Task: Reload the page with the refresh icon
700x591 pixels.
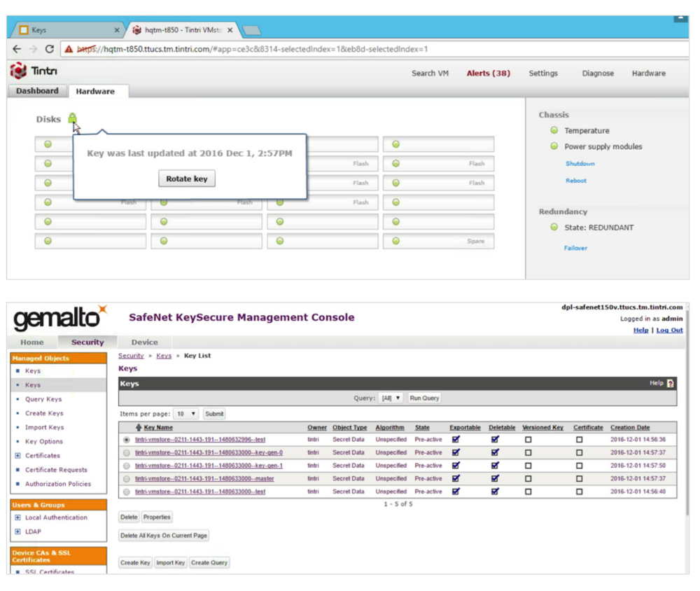Action: pyautogui.click(x=50, y=49)
